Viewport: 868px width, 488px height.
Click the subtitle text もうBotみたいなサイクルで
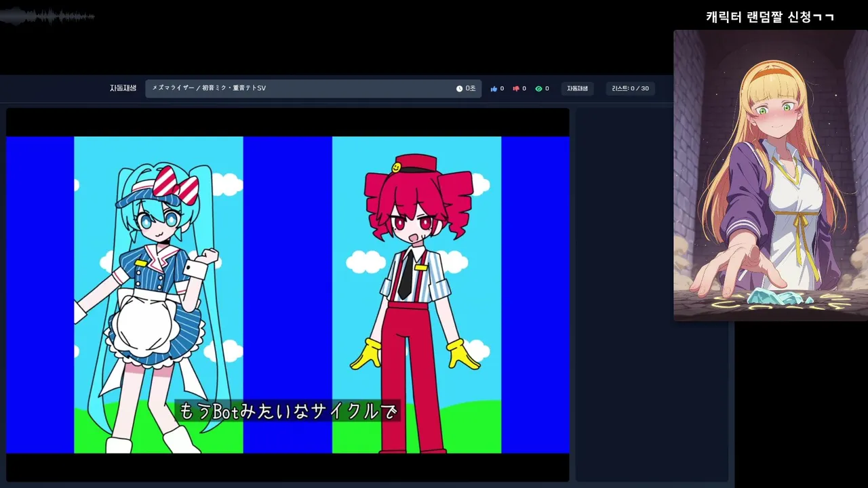tap(288, 411)
